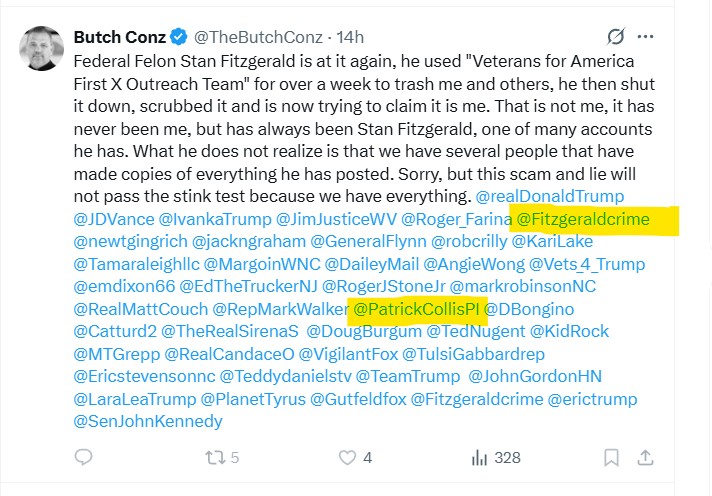Open the @SenJohnKennedy mention

148,421
